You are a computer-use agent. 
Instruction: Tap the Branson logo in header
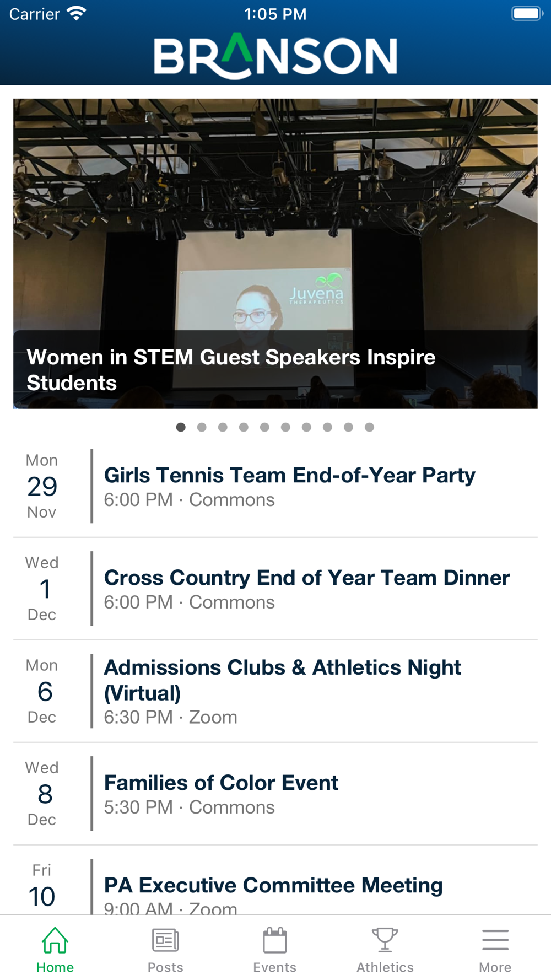275,56
